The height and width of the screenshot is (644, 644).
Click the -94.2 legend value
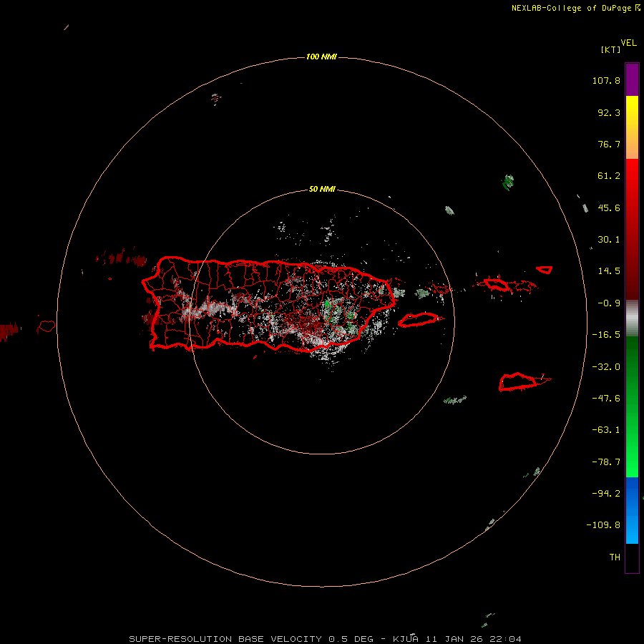pos(606,494)
